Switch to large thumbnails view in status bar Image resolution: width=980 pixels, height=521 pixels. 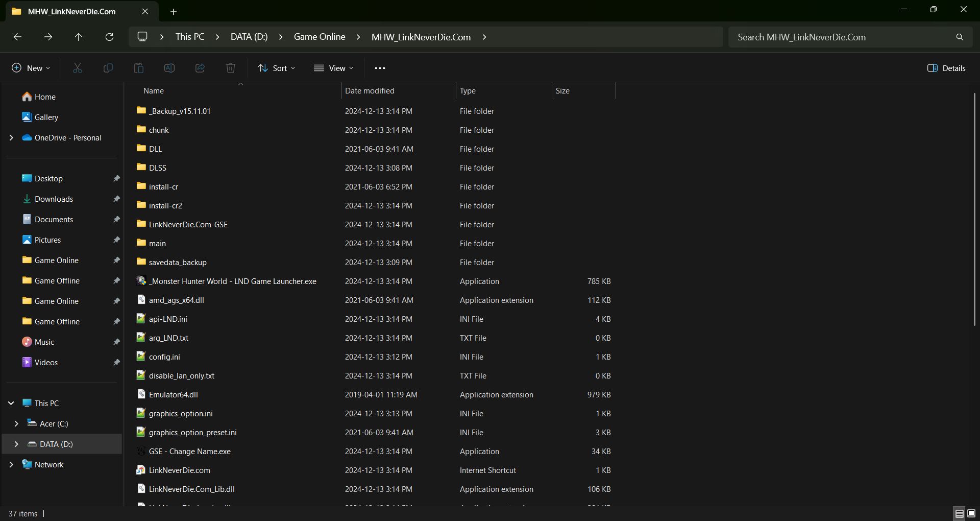(971, 513)
